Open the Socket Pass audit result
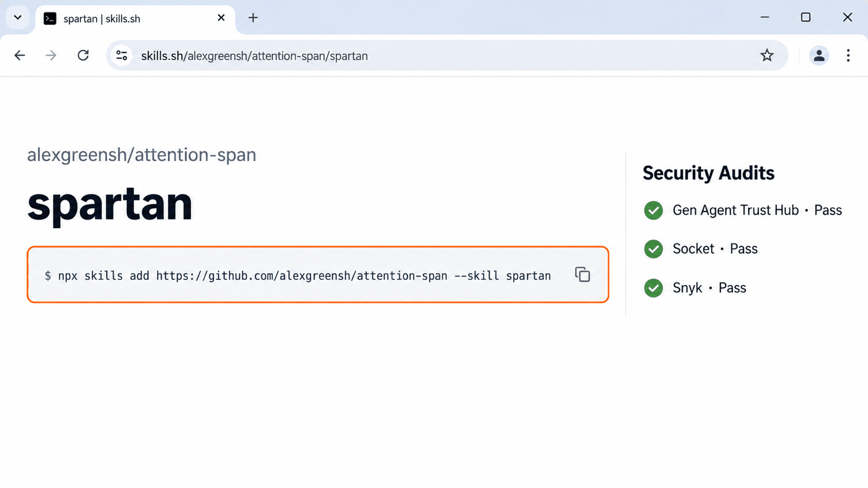This screenshot has width=868, height=488. click(700, 249)
